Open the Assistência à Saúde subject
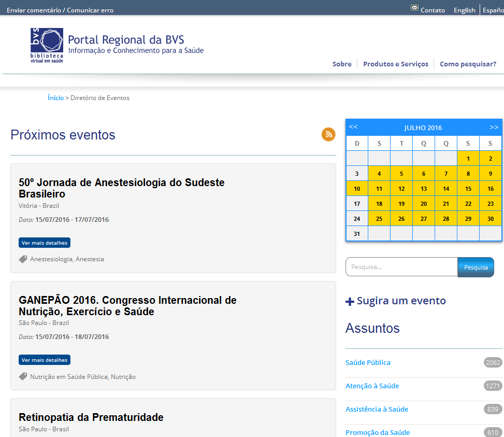The width and height of the screenshot is (504, 437). [377, 409]
